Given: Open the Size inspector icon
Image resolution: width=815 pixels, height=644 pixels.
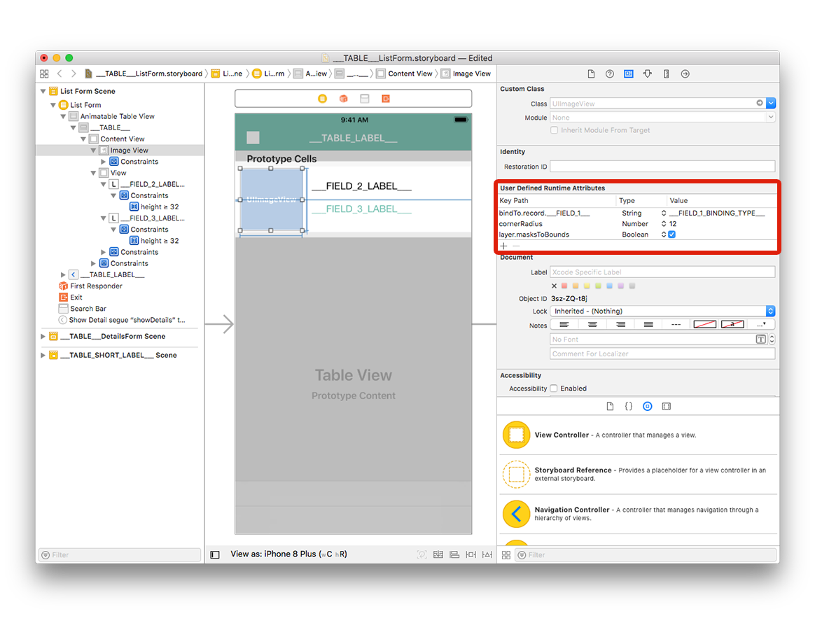Looking at the screenshot, I should pyautogui.click(x=667, y=73).
